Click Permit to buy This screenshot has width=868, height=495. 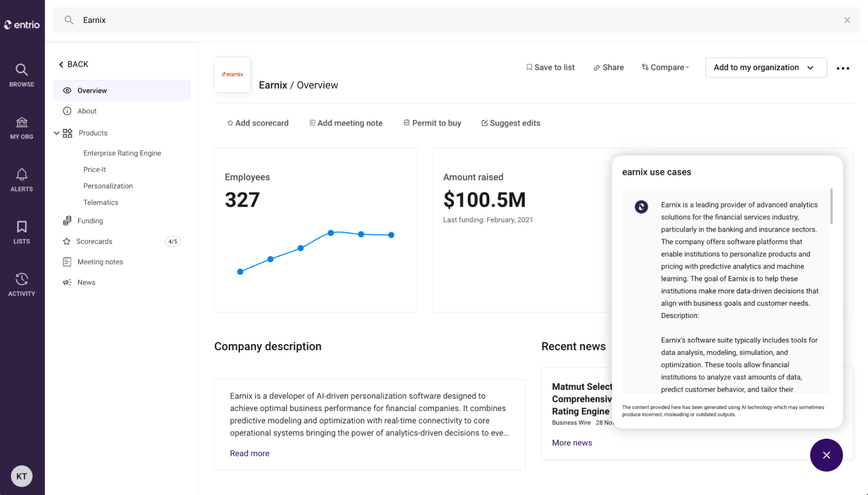coord(432,123)
